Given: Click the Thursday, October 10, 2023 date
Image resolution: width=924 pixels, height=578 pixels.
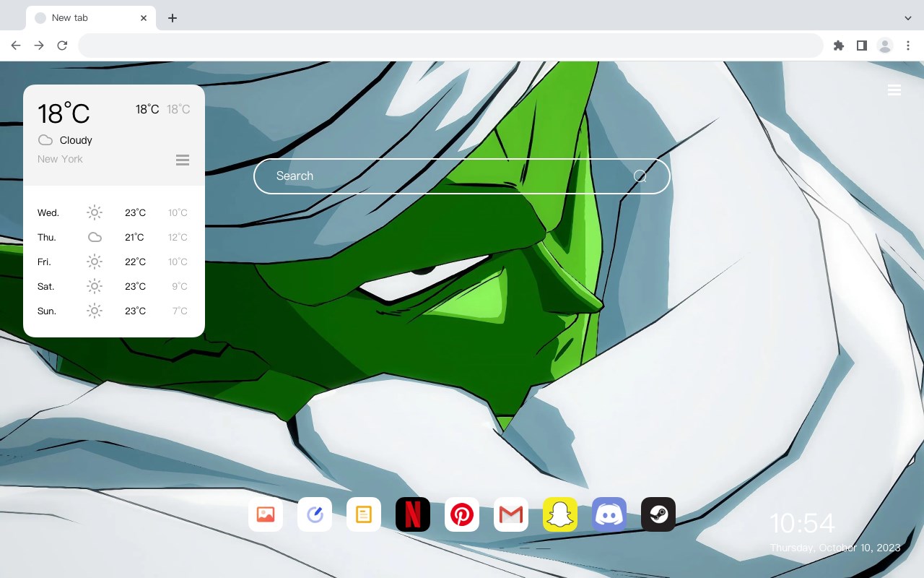Looking at the screenshot, I should 835,548.
